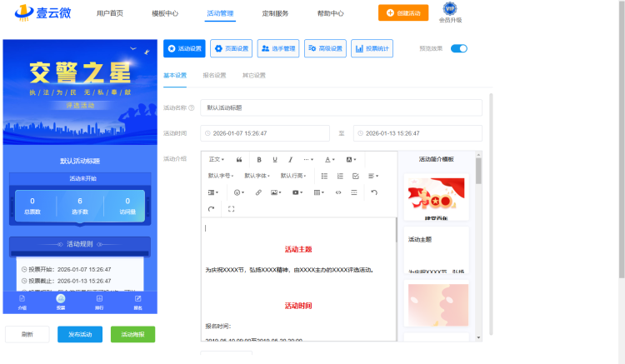The height and width of the screenshot is (364, 625).
Task: Expand the 默认字号 font size dropdown
Action: (221, 176)
